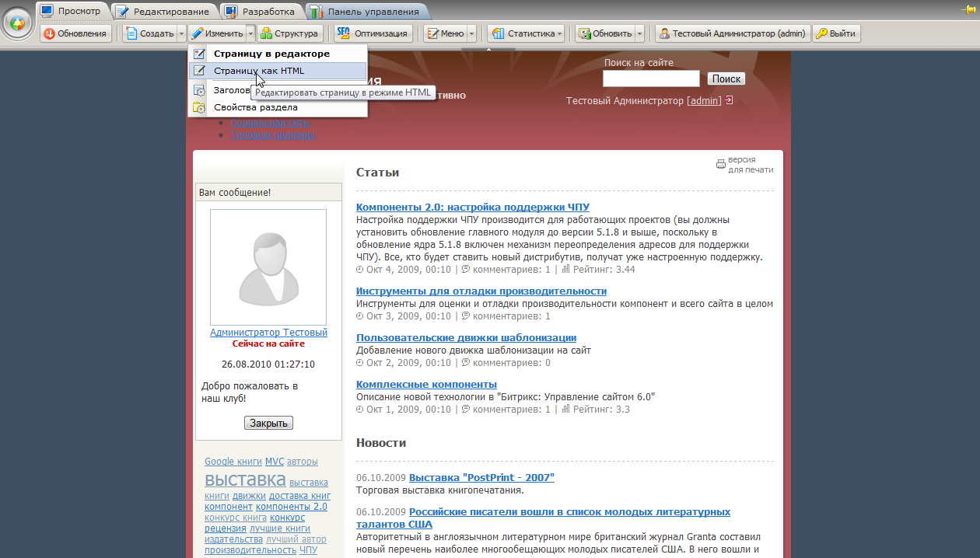
Task: Click the рецензия tag
Action: coord(226,528)
